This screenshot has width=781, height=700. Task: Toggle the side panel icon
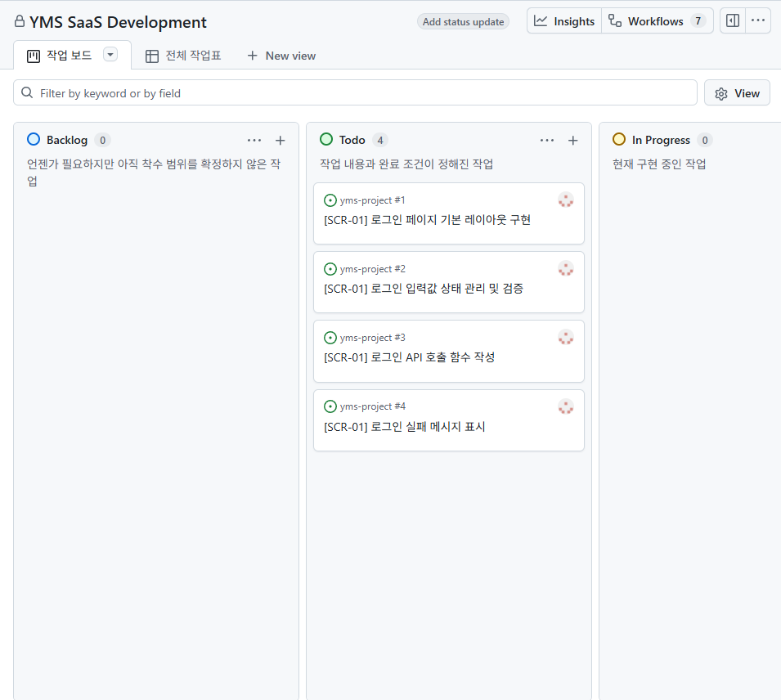click(733, 21)
